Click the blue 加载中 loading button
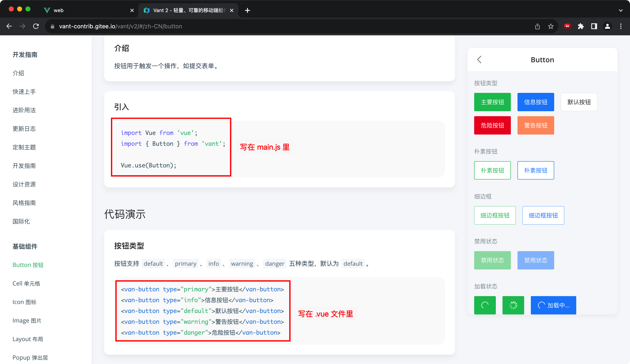Image resolution: width=630 pixels, height=364 pixels. coord(553,305)
